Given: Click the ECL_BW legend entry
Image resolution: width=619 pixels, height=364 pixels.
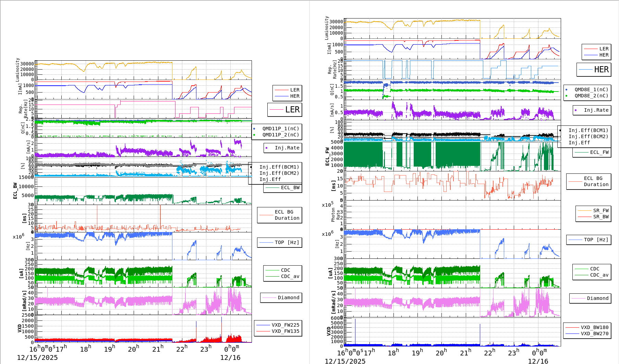Looking at the screenshot, I should 290,187.
